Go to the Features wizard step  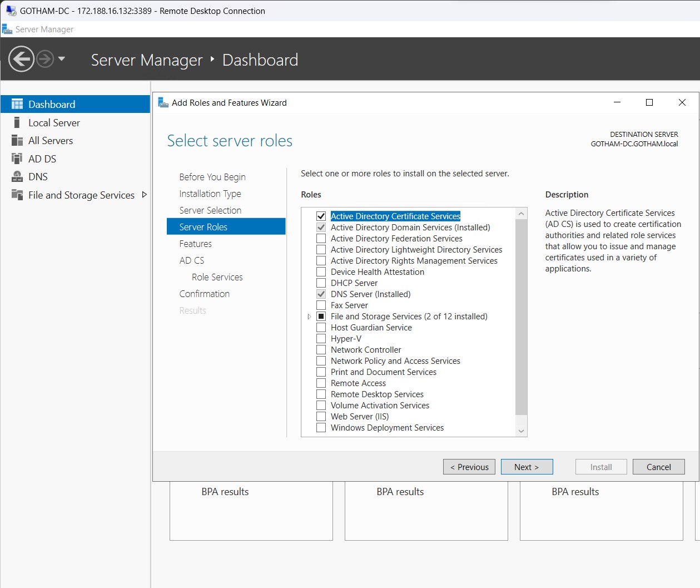(x=195, y=244)
